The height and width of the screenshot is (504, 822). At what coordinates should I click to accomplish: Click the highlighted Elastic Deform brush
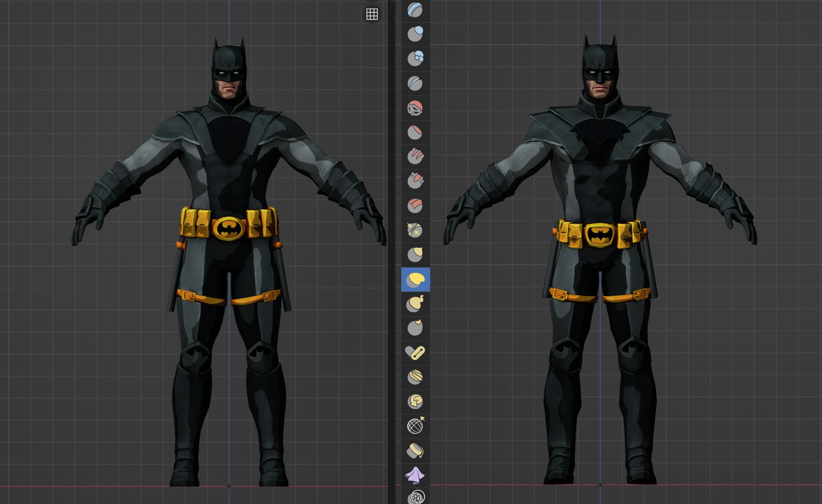tap(415, 279)
